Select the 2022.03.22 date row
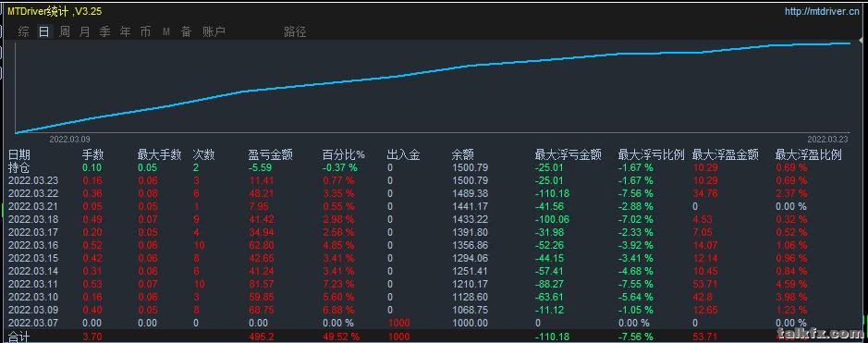868x343 pixels. (x=33, y=193)
